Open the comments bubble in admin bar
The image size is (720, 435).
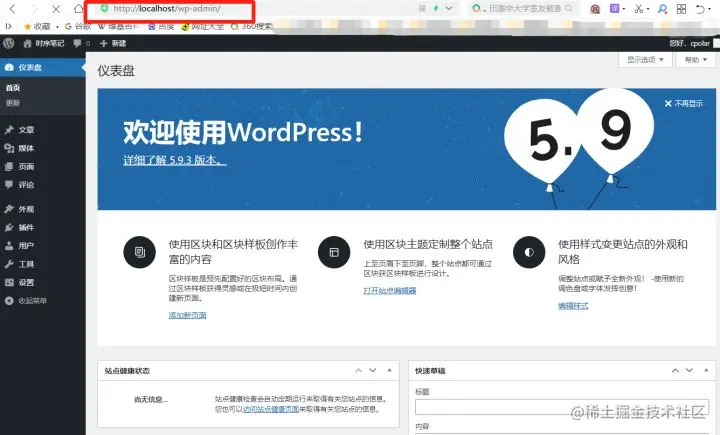[x=81, y=43]
